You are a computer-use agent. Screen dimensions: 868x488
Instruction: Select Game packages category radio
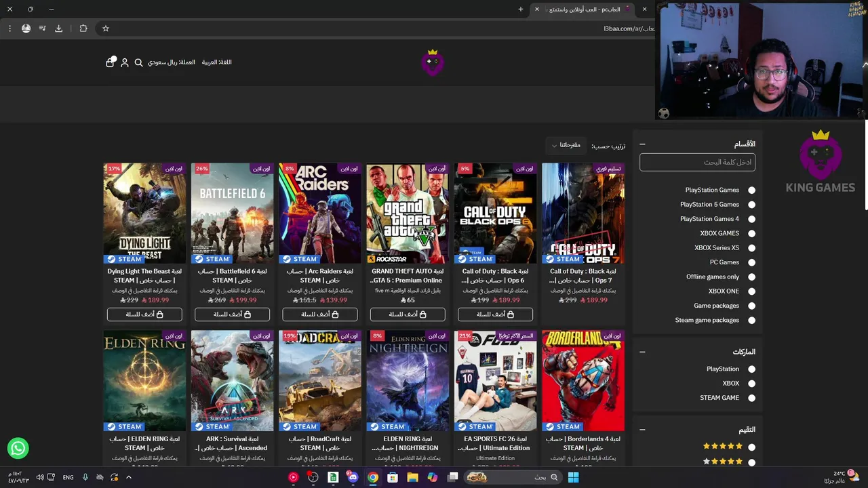(x=751, y=306)
